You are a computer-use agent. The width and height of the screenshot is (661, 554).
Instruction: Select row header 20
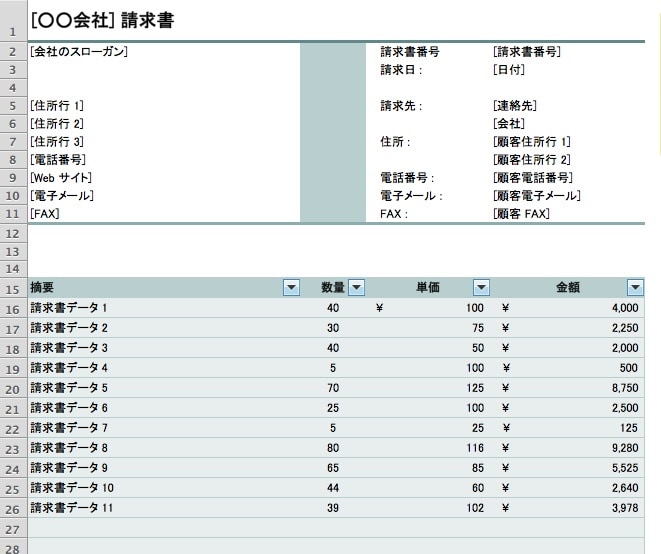click(x=13, y=389)
